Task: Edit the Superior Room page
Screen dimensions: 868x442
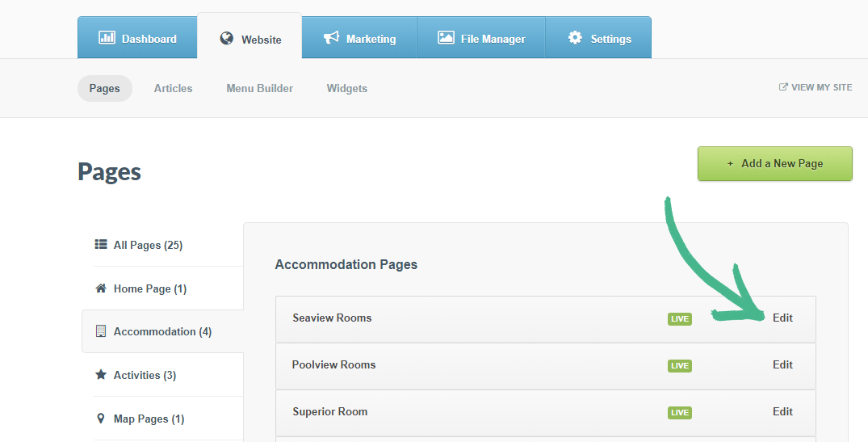Action: [x=782, y=411]
